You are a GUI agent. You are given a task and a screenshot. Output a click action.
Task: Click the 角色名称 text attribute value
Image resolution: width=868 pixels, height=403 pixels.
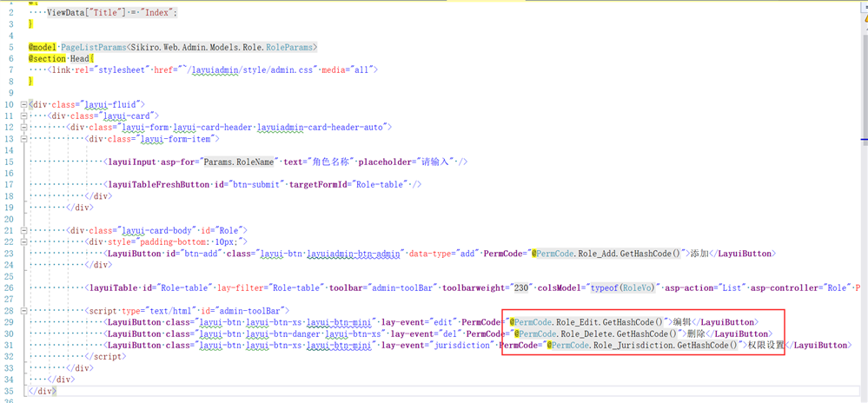(332, 162)
